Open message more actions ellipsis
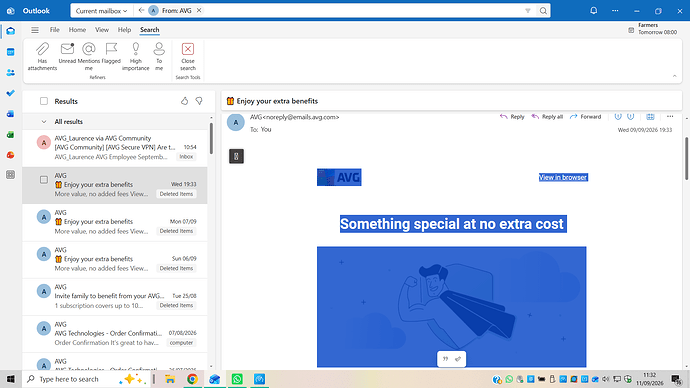The width and height of the screenshot is (690, 388). tap(670, 117)
